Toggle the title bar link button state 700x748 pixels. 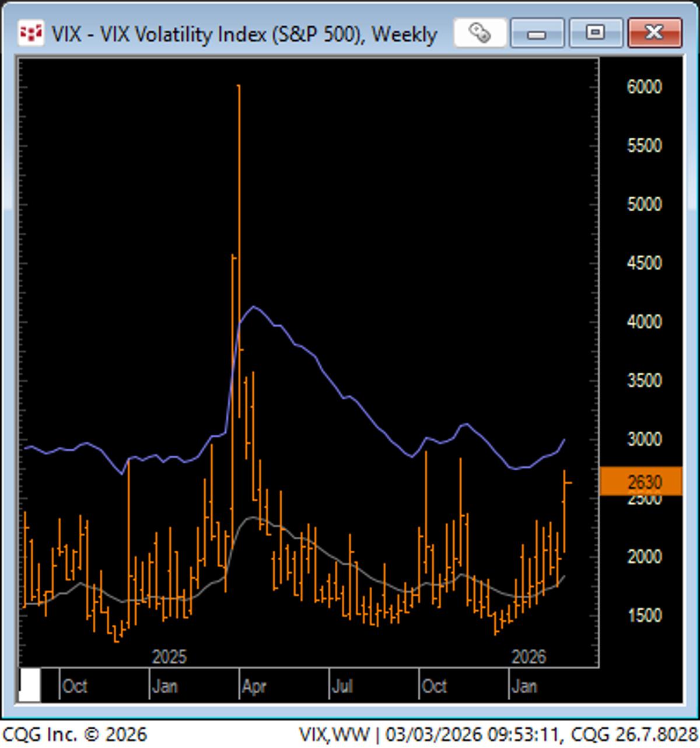point(480,33)
